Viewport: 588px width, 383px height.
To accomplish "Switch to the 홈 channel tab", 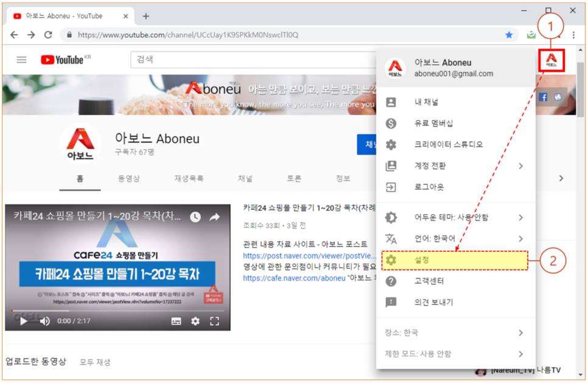I will pyautogui.click(x=80, y=179).
